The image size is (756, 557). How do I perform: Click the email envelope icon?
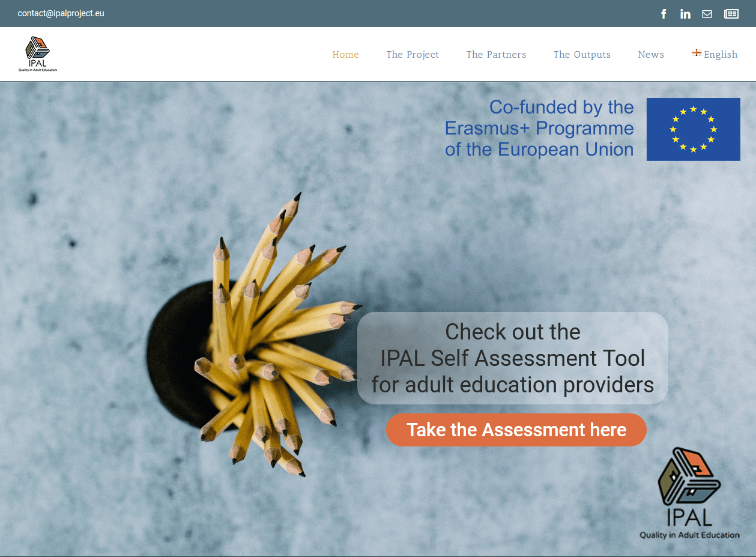707,14
